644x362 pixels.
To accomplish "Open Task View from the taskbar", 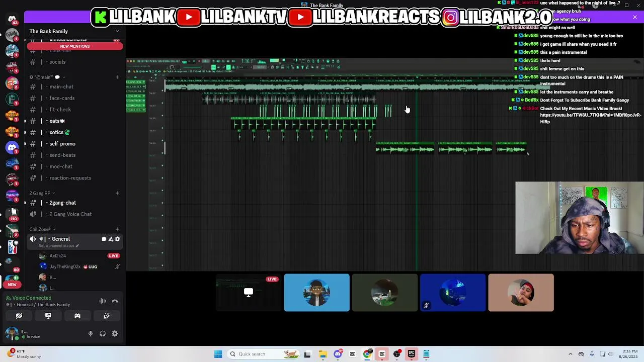I will point(307,354).
